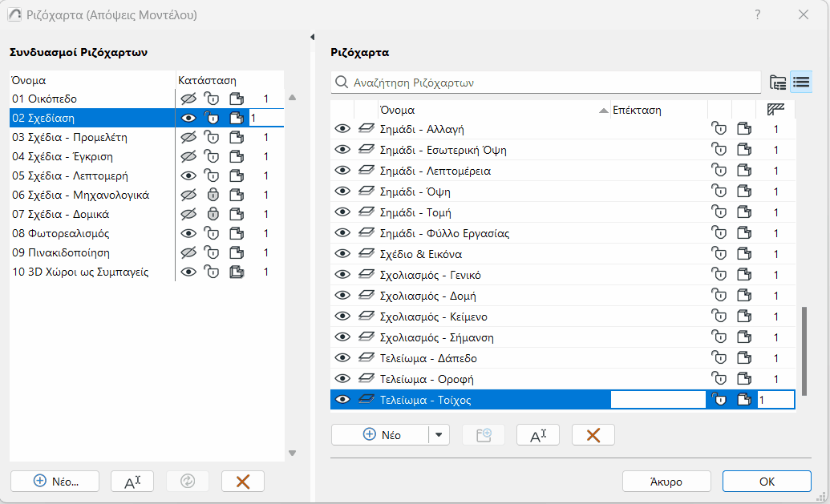
Task: Delete the selected layer combination
Action: [x=242, y=481]
